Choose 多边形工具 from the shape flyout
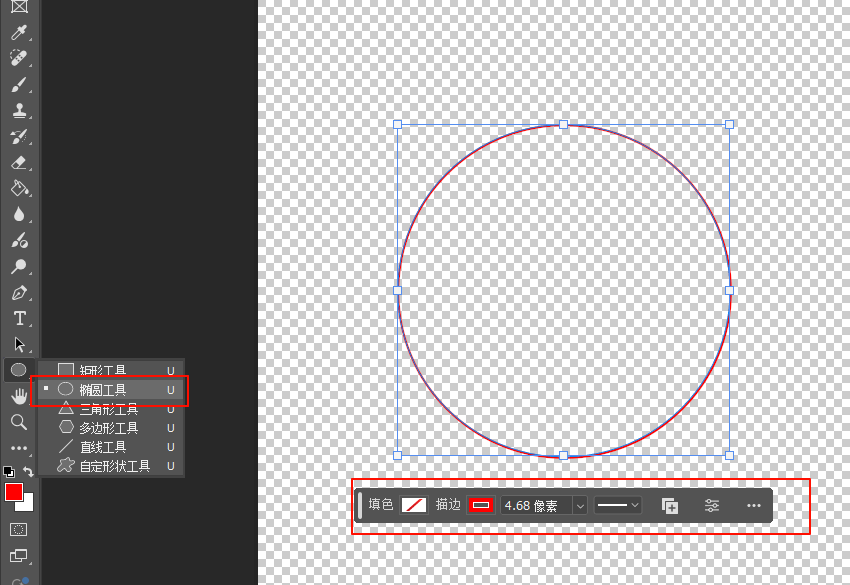This screenshot has width=850, height=585. pos(109,428)
